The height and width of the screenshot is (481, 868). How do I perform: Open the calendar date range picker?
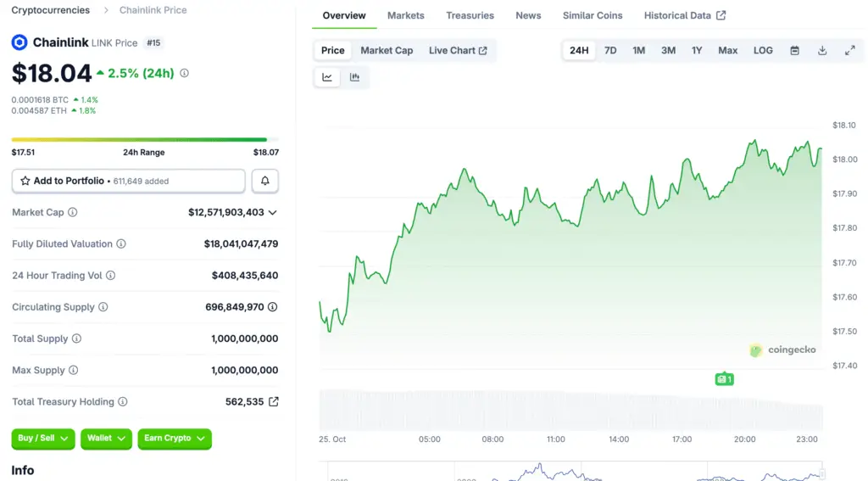click(794, 51)
